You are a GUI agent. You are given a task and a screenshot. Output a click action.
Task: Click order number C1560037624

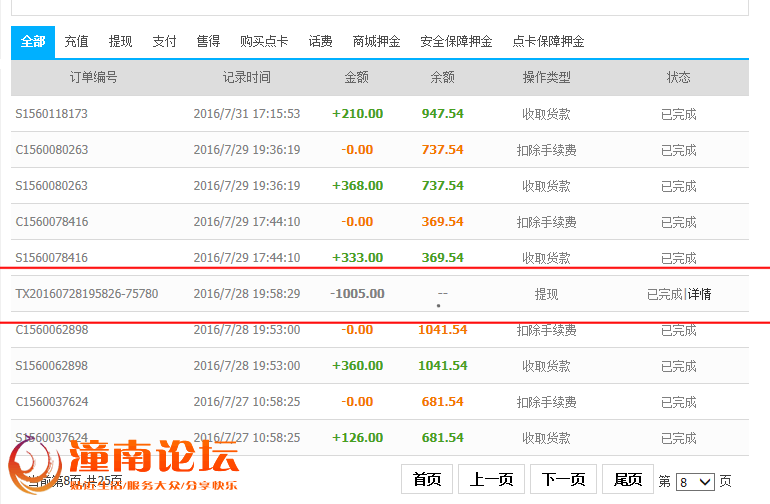point(52,402)
